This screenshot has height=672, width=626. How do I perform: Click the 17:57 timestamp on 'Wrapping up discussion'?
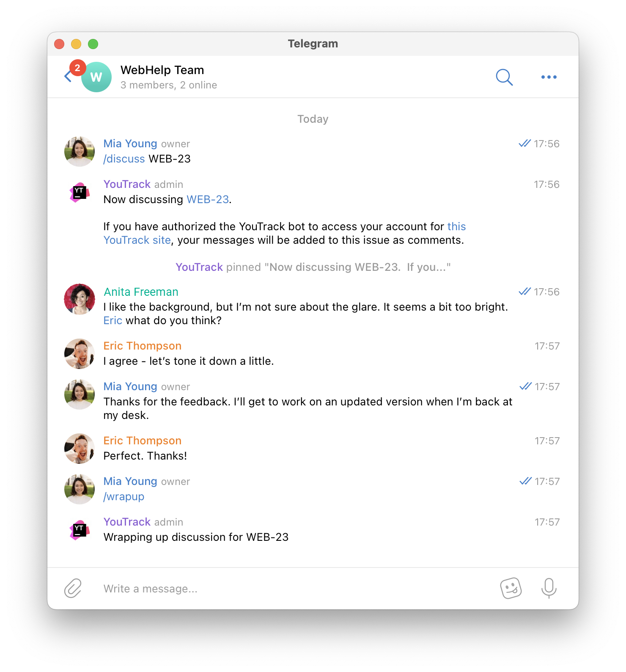[547, 522]
